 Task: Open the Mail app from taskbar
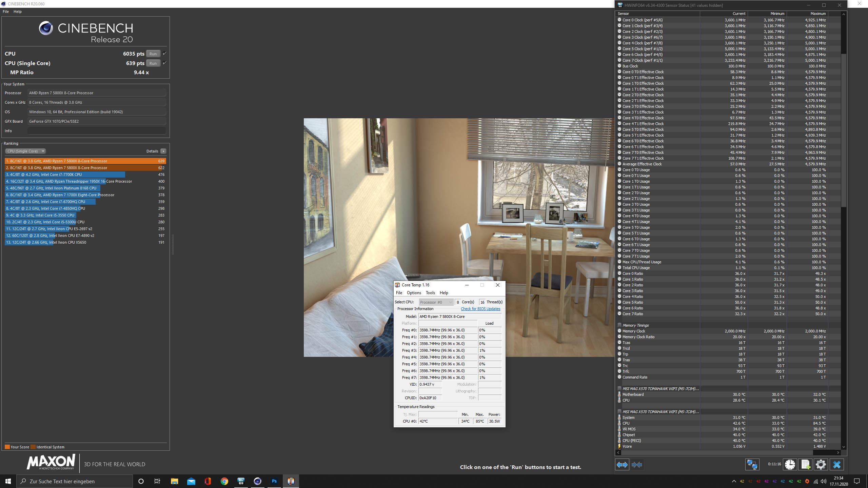[x=191, y=481]
